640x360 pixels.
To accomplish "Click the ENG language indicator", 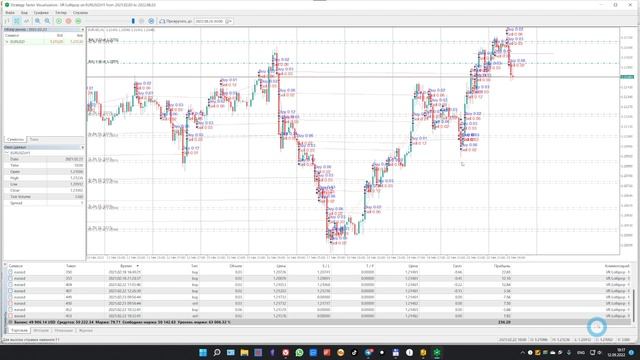I will [x=581, y=352].
